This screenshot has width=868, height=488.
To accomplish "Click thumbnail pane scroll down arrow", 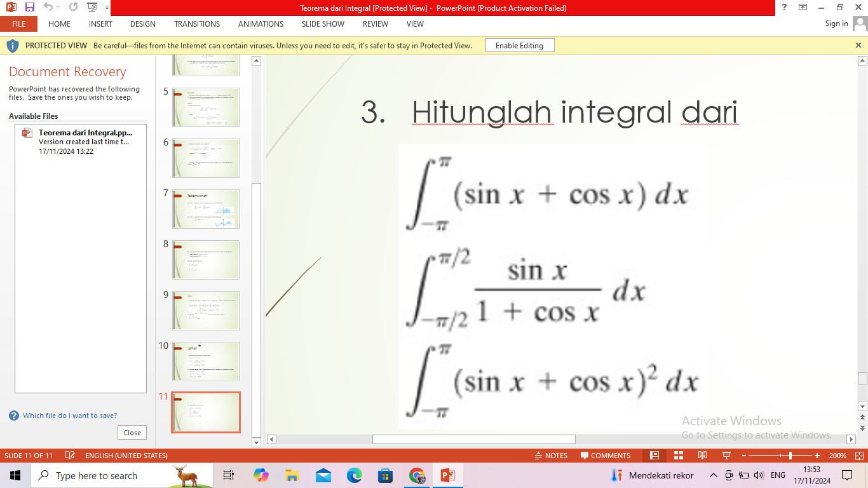I will click(x=257, y=442).
